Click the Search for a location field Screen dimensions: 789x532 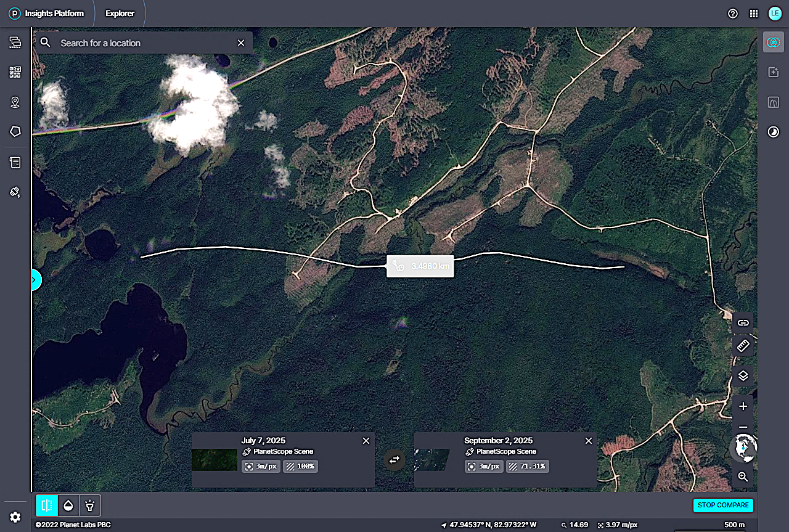coord(145,43)
